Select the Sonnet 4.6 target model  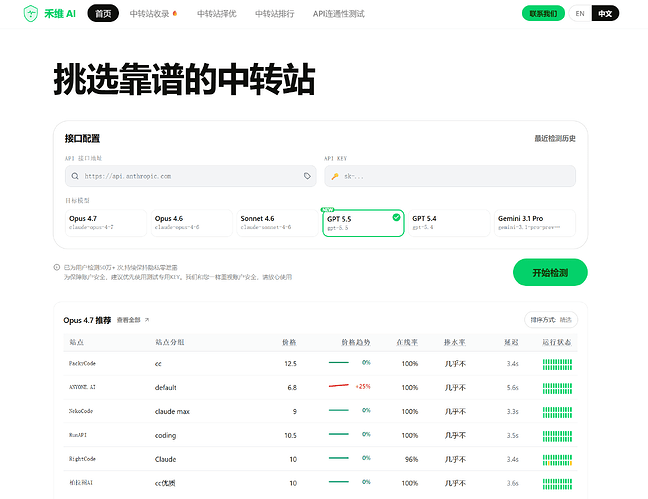[x=277, y=223]
